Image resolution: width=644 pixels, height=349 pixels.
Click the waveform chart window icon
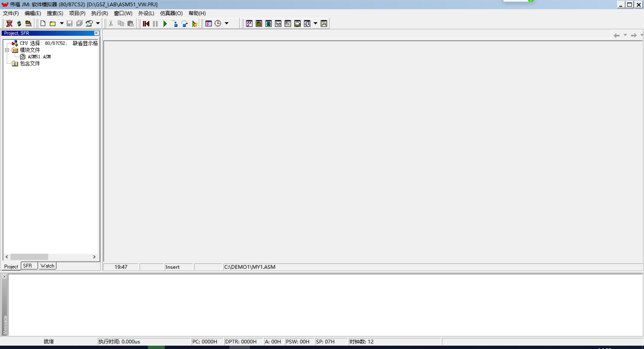324,23
